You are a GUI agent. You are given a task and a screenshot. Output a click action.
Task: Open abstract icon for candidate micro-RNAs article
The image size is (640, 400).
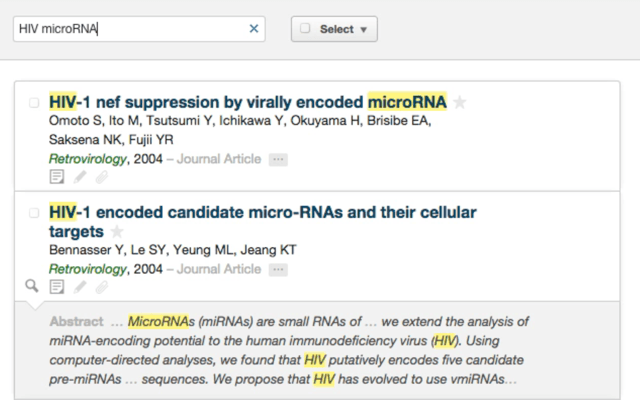pyautogui.click(x=57, y=287)
